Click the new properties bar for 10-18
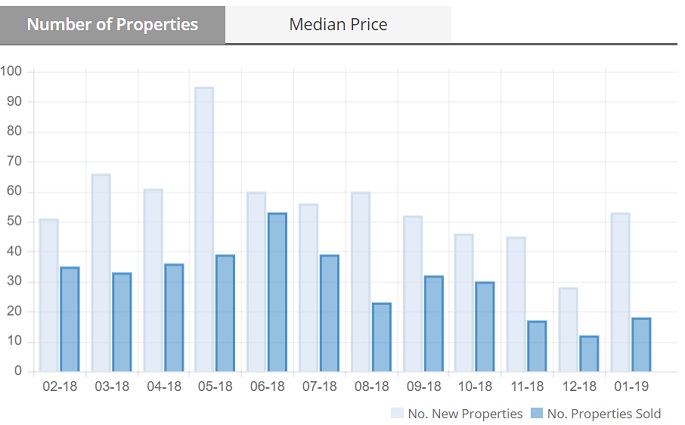The height and width of the screenshot is (425, 685). point(464,303)
